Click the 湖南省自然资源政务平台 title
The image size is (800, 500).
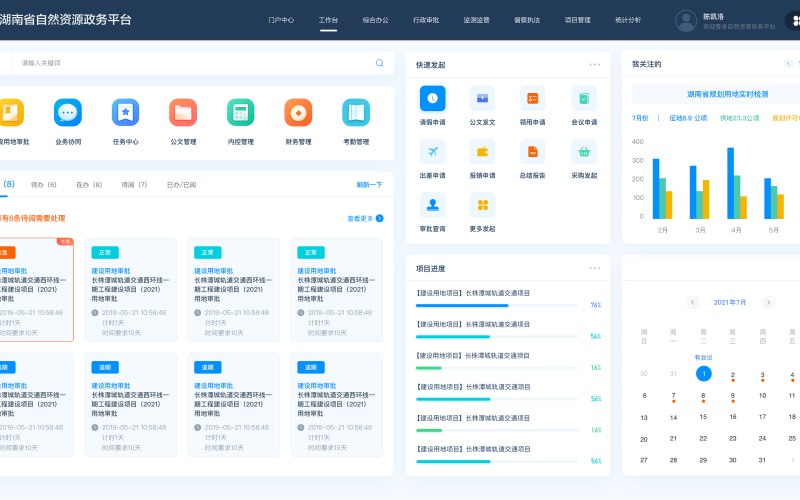point(66,19)
